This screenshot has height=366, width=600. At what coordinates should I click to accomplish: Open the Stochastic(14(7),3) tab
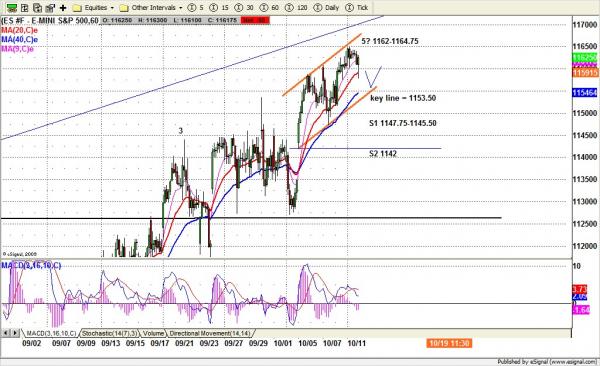[x=109, y=333]
